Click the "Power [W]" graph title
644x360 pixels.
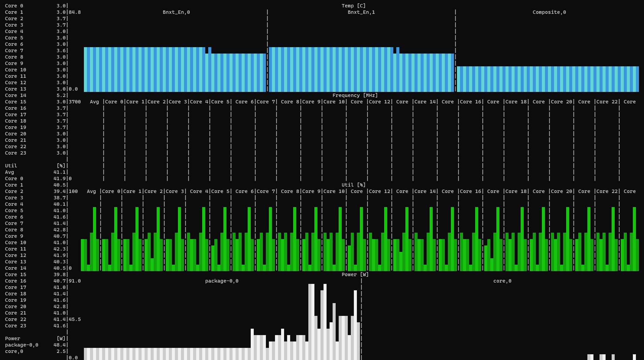355,274
